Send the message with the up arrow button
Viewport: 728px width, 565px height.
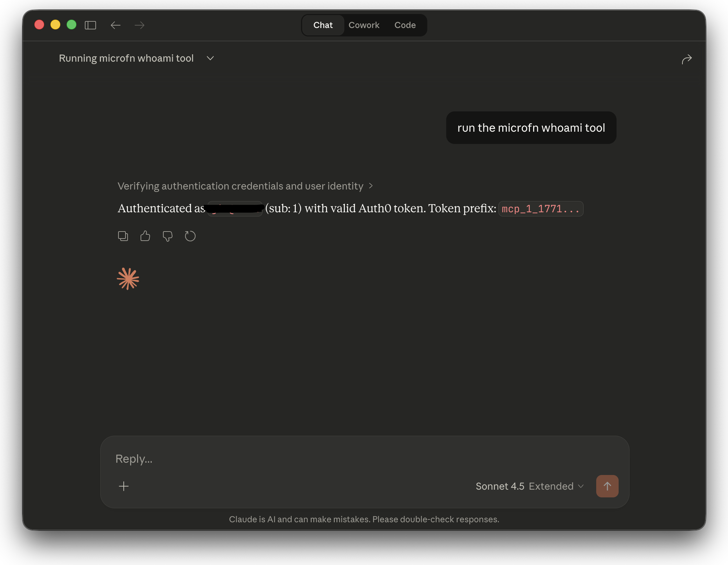pyautogui.click(x=607, y=486)
